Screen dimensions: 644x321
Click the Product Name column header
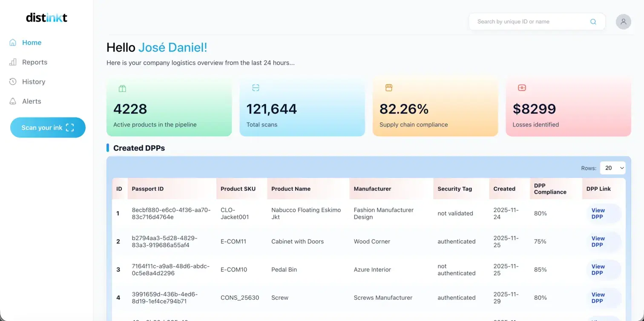click(291, 189)
